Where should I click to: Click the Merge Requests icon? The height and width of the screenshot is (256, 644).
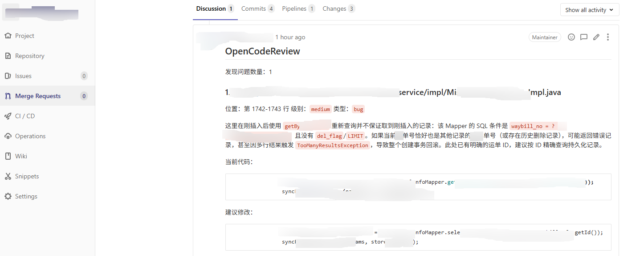coord(8,96)
